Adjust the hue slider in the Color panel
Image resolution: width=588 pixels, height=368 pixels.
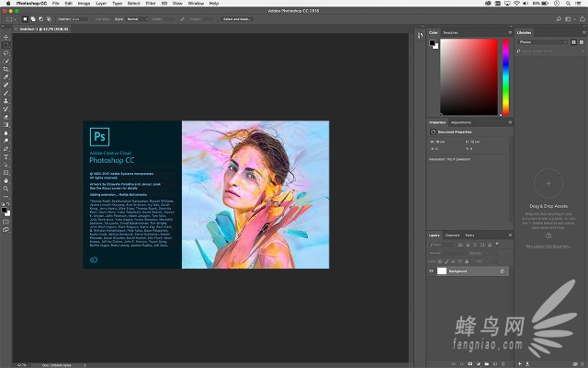[505, 76]
